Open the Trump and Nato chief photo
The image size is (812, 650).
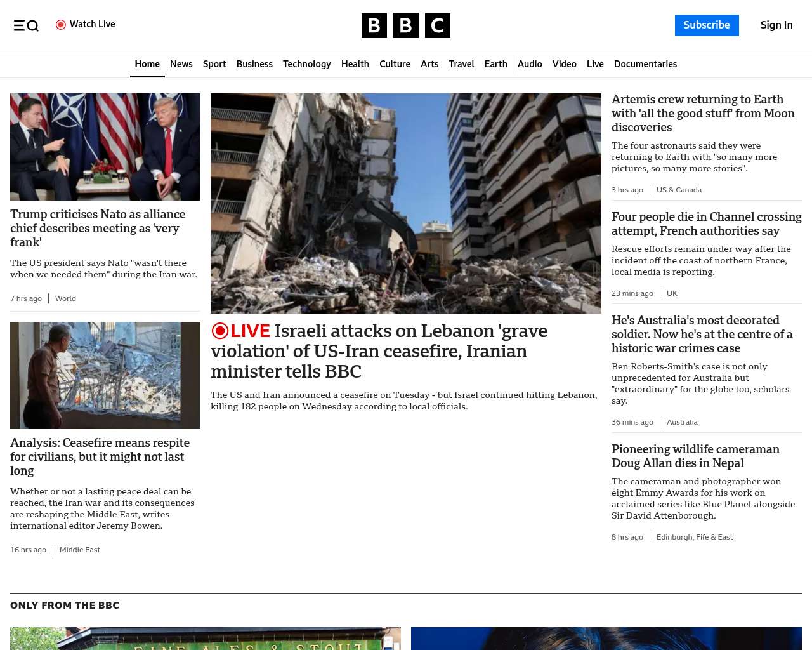[x=105, y=147]
